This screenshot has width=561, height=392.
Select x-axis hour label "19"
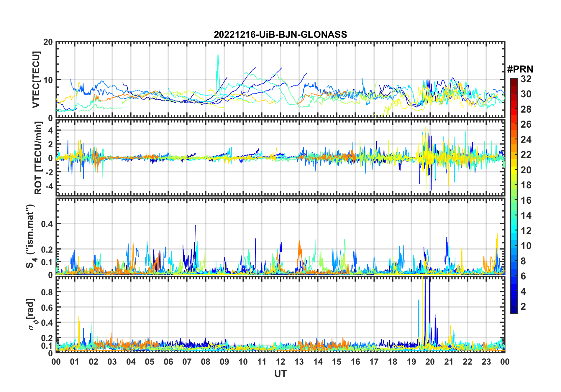[x=411, y=362]
